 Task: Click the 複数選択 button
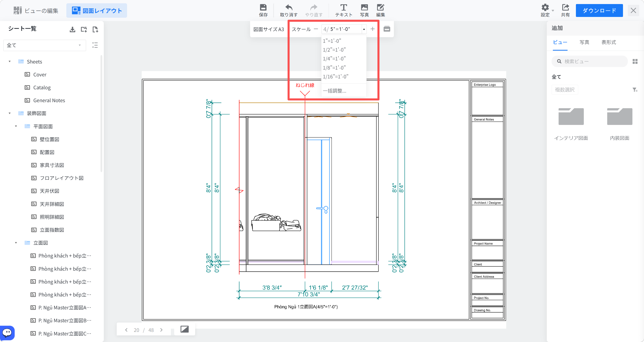(565, 90)
